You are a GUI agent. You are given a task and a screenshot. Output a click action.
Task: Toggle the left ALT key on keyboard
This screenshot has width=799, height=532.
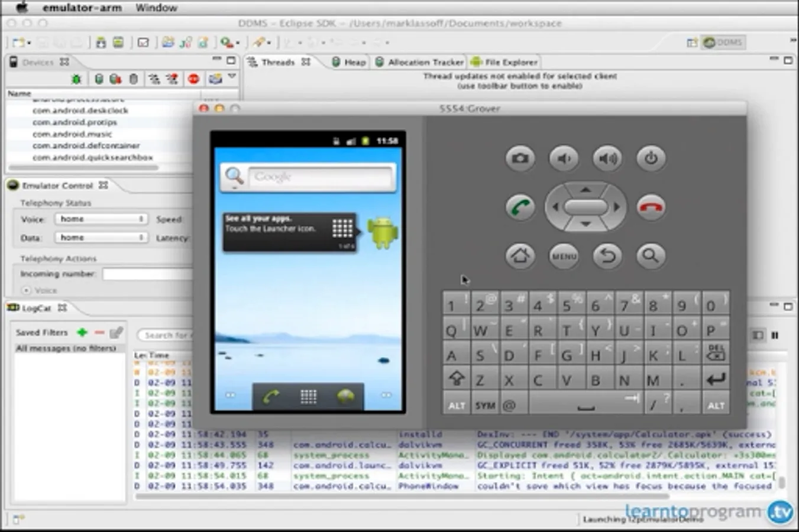pos(456,406)
